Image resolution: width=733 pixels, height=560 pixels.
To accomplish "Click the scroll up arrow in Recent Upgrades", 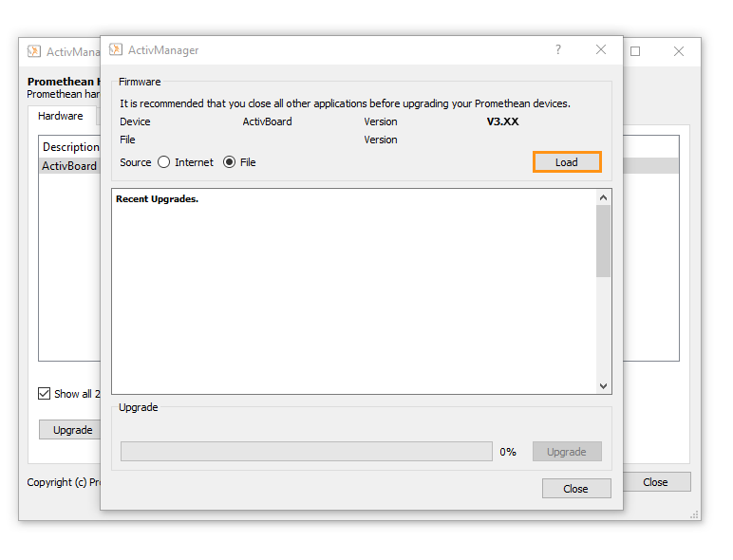I will pyautogui.click(x=603, y=197).
